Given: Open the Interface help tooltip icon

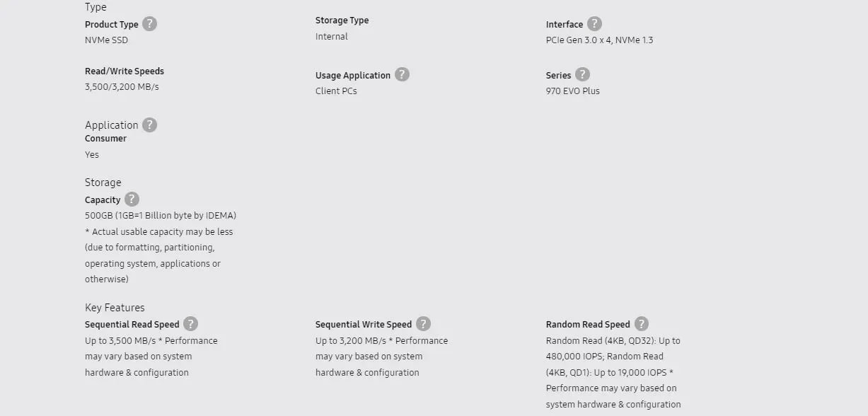Looking at the screenshot, I should [x=594, y=24].
